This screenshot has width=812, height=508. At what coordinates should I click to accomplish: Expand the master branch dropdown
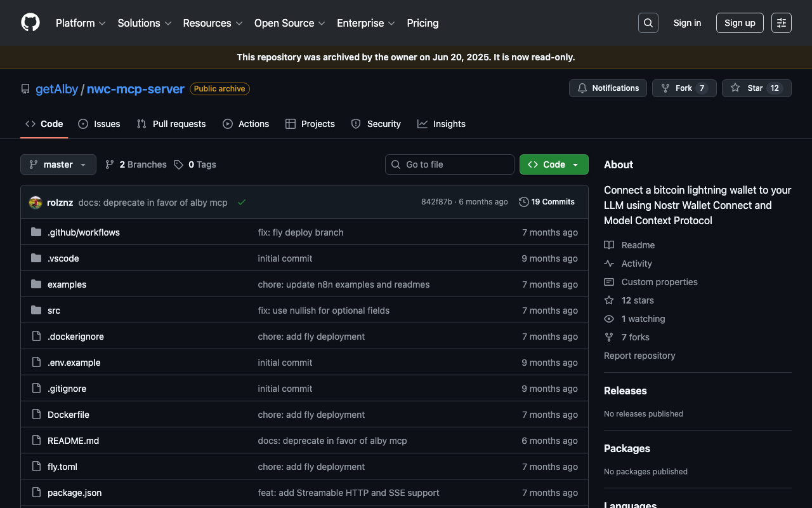[58, 164]
